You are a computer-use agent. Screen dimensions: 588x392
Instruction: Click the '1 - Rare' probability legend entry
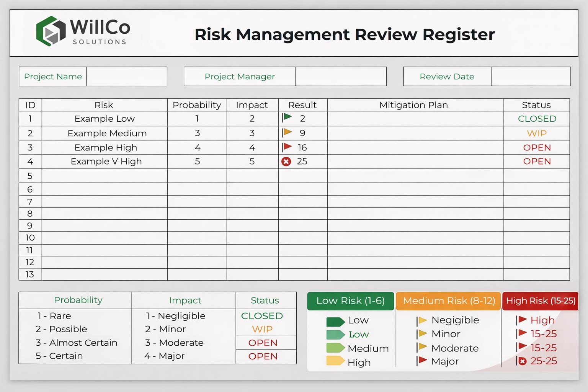(x=54, y=316)
